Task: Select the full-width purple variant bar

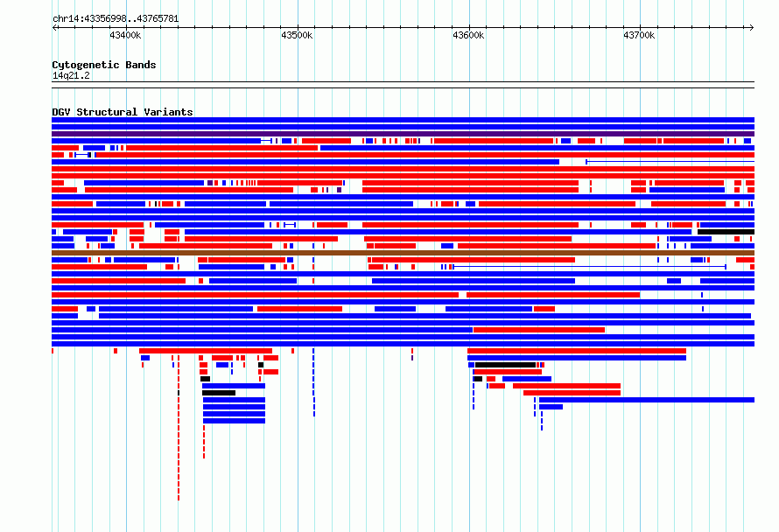Action: (403, 134)
